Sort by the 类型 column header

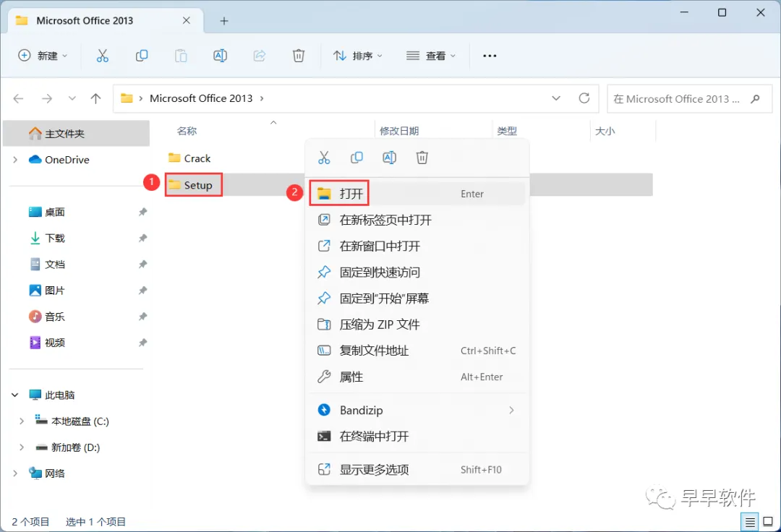point(506,131)
